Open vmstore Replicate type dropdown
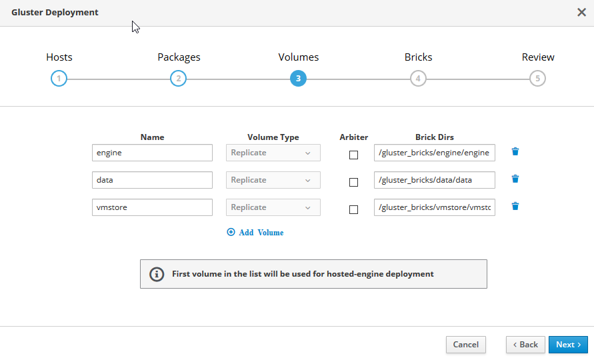This screenshot has width=594, height=364. tap(273, 207)
